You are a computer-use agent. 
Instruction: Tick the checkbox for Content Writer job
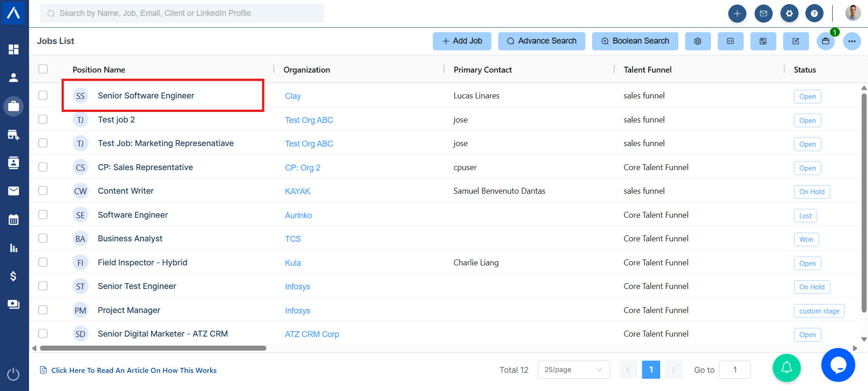(x=43, y=191)
